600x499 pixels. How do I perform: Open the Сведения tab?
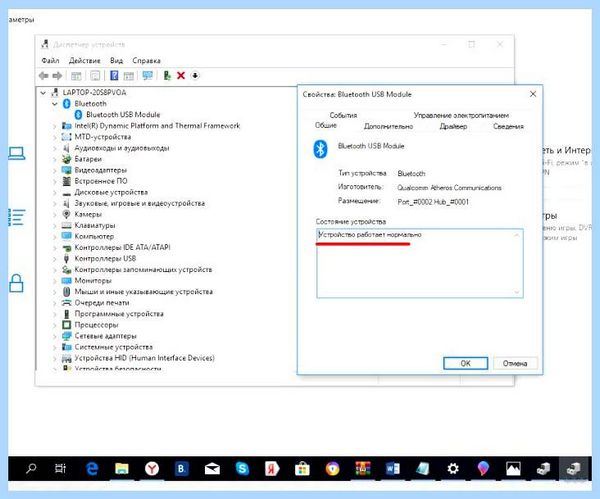508,126
